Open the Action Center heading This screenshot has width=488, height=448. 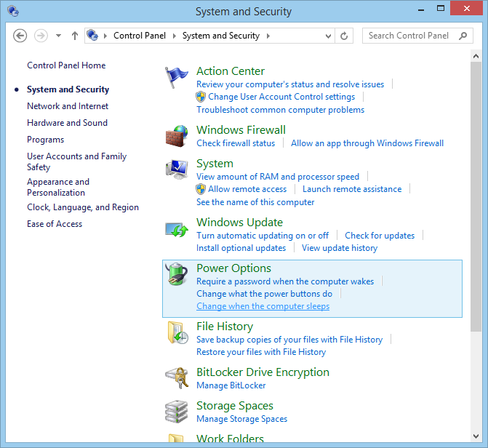pos(231,71)
